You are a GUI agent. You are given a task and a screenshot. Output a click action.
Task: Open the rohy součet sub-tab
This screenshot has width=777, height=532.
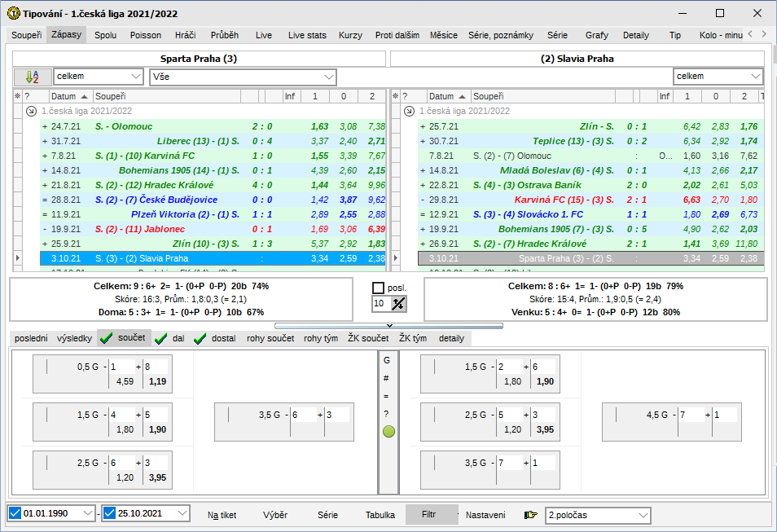point(270,338)
